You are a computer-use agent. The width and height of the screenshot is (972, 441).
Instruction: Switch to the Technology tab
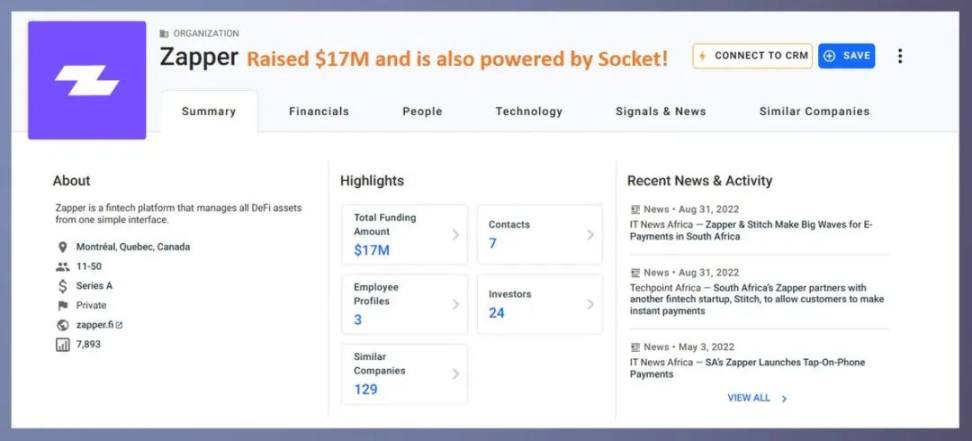(529, 112)
